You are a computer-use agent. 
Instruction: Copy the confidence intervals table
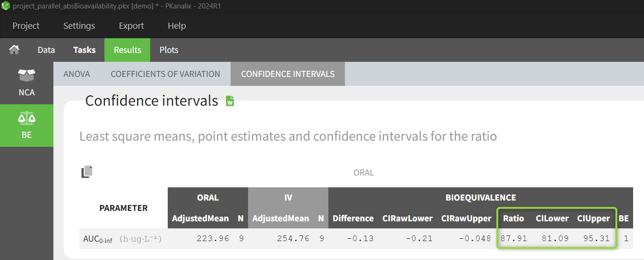86,172
